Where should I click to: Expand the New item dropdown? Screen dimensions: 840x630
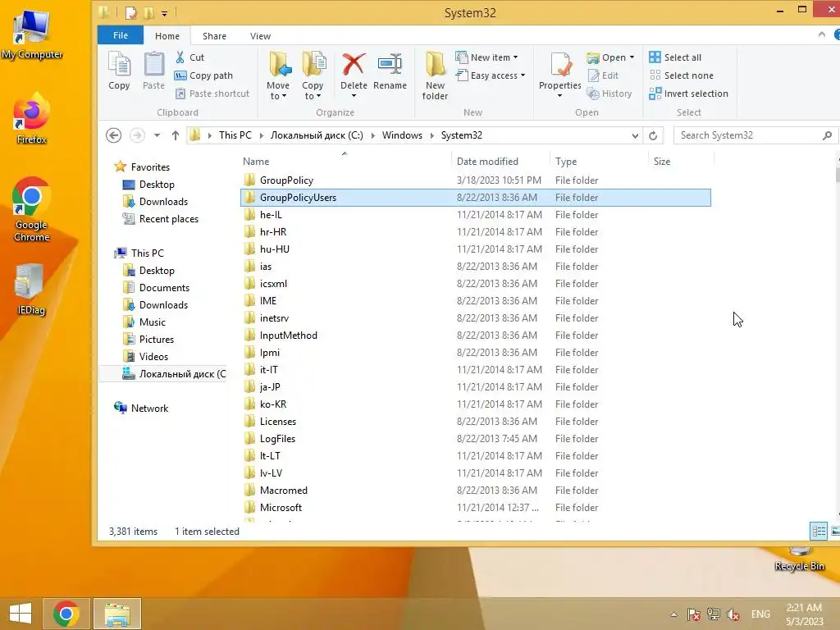[x=515, y=57]
